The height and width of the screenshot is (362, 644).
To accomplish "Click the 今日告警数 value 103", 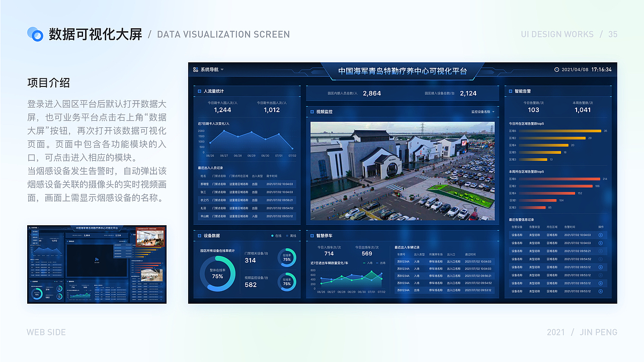I will tap(533, 110).
